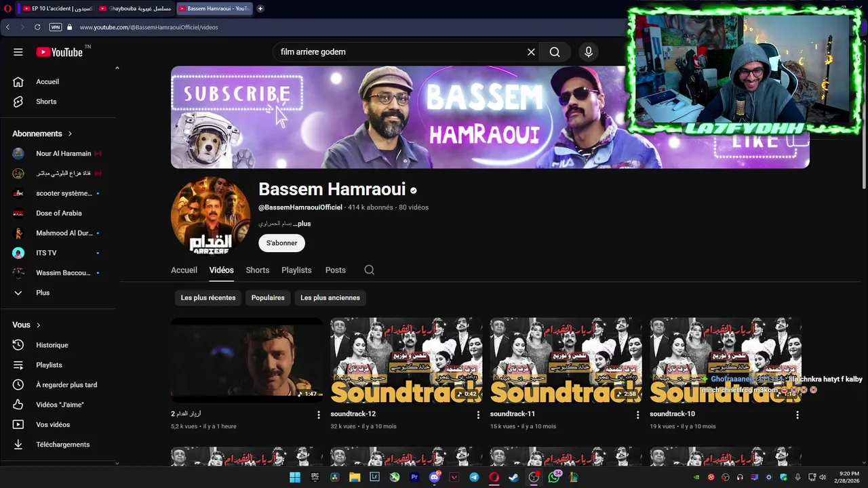The width and height of the screenshot is (868, 488).
Task: Open a new browser tab
Action: (260, 9)
